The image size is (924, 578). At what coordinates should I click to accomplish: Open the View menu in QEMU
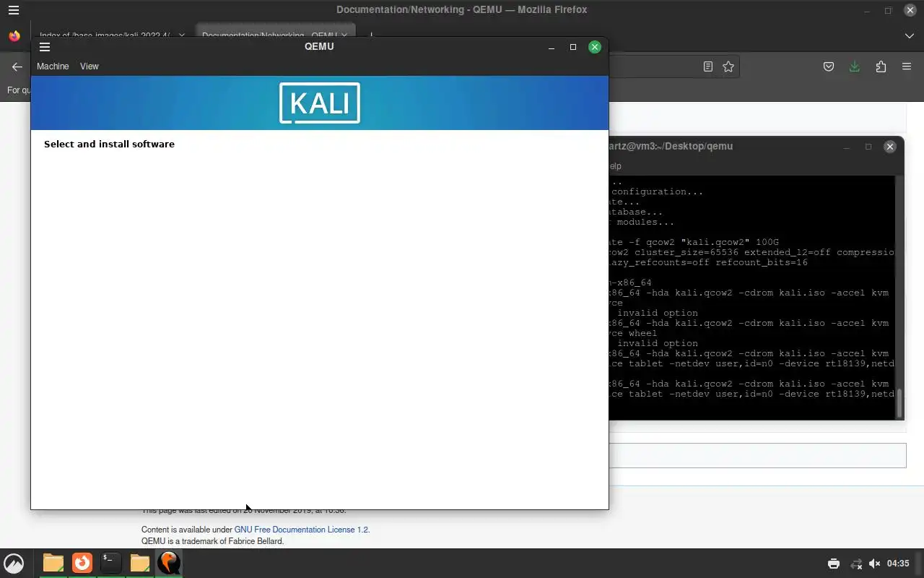click(x=90, y=66)
